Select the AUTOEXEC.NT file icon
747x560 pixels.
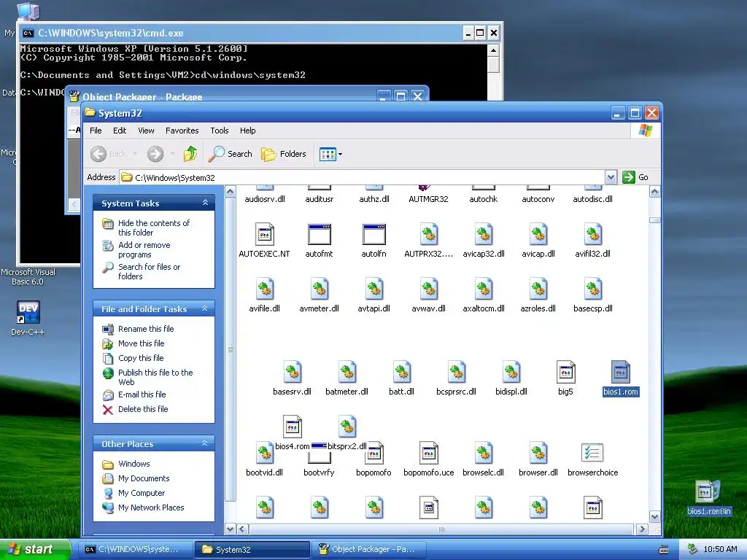tap(264, 234)
